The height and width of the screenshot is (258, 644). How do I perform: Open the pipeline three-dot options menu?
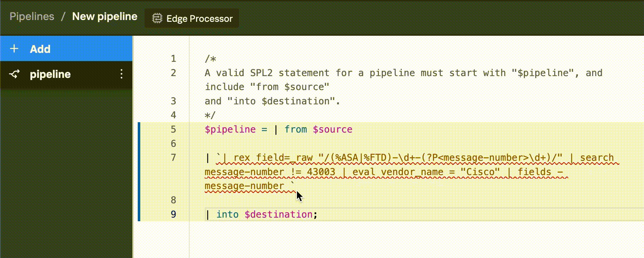(x=122, y=74)
